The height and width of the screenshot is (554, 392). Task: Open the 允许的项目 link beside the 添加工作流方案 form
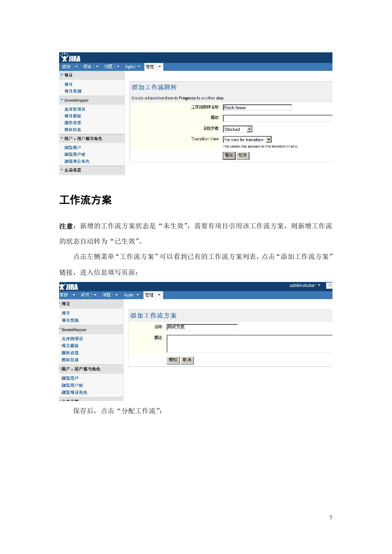tap(72, 339)
